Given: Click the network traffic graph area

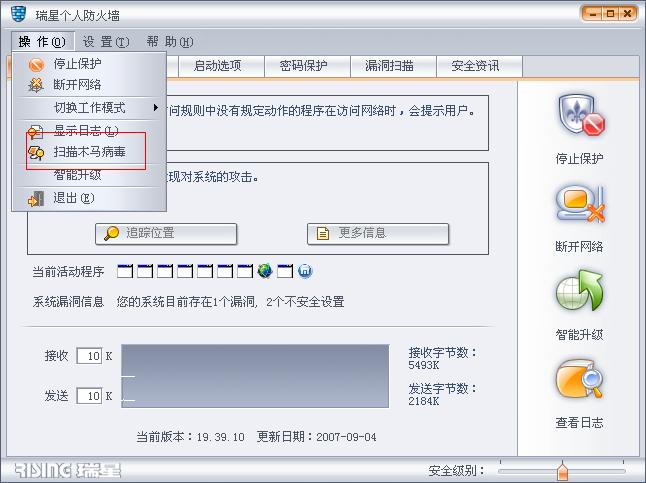Looking at the screenshot, I should (255, 376).
